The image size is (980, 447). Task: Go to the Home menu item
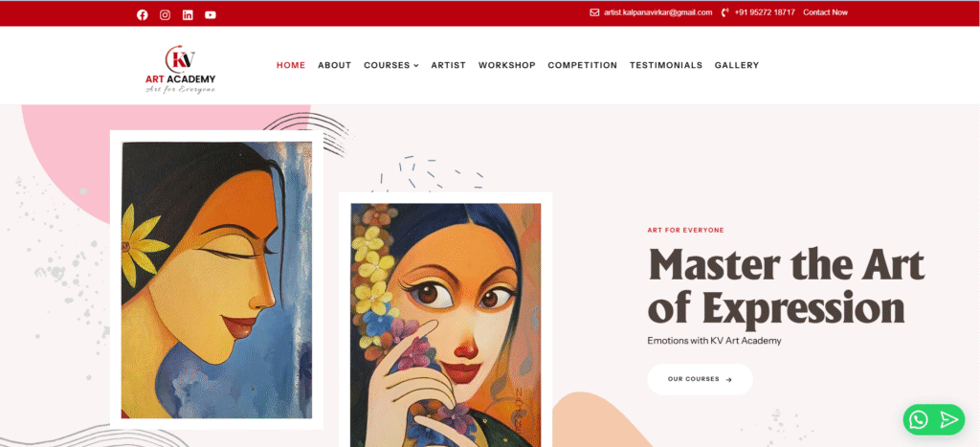(x=291, y=65)
